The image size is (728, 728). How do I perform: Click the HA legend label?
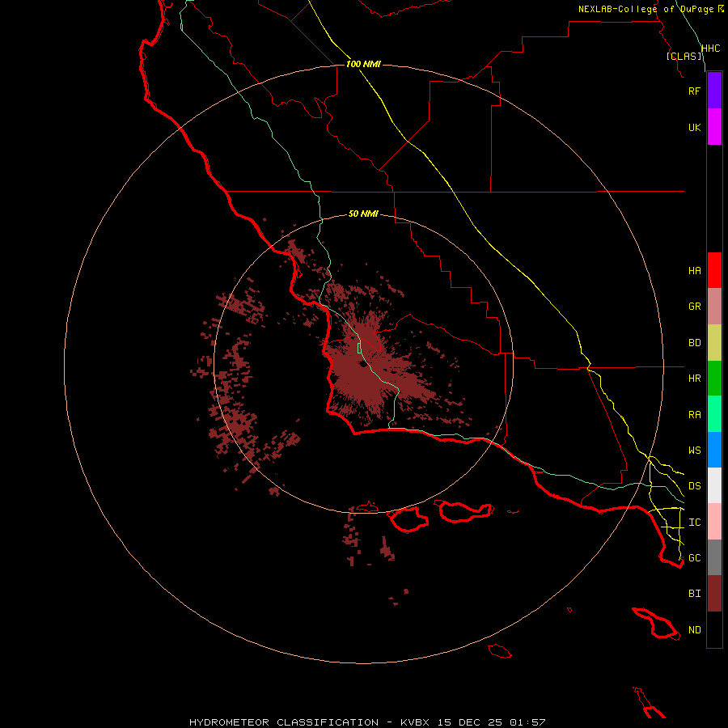point(694,270)
